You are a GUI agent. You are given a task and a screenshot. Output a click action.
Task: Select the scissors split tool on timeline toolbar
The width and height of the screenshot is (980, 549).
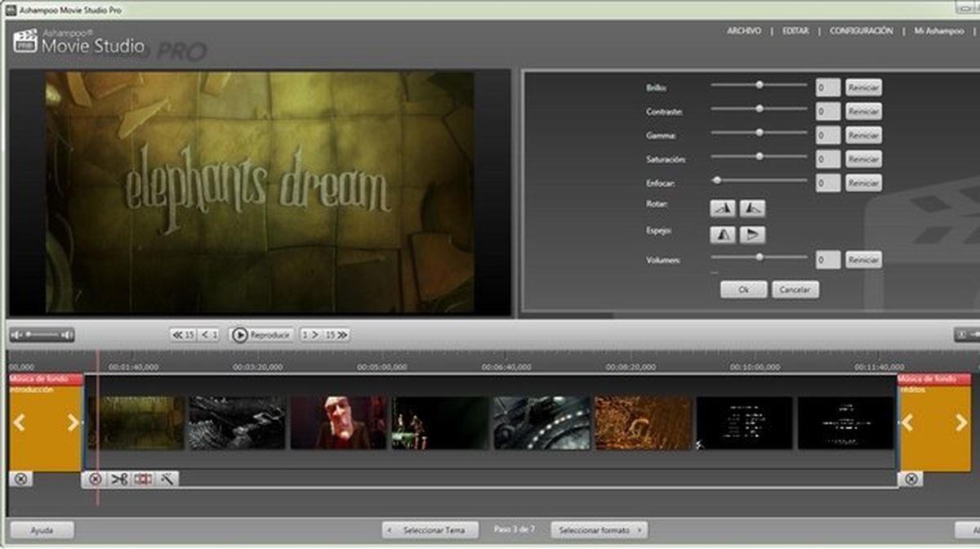click(x=119, y=480)
